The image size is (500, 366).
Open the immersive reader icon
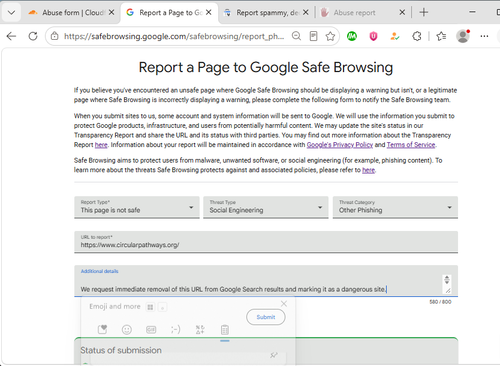[313, 36]
